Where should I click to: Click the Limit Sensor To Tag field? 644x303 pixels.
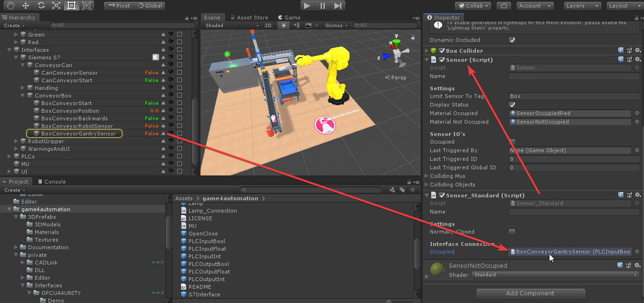(x=569, y=96)
